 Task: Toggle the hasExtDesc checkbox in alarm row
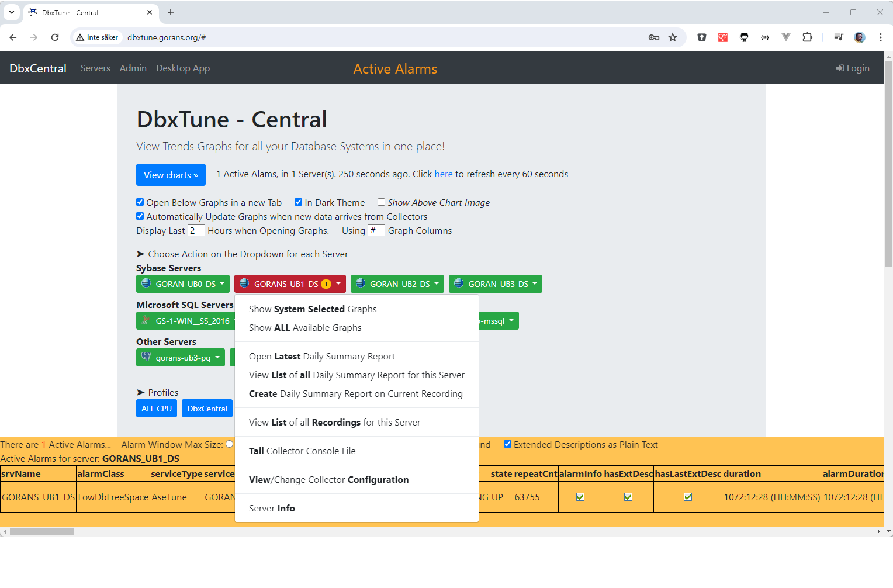(628, 497)
